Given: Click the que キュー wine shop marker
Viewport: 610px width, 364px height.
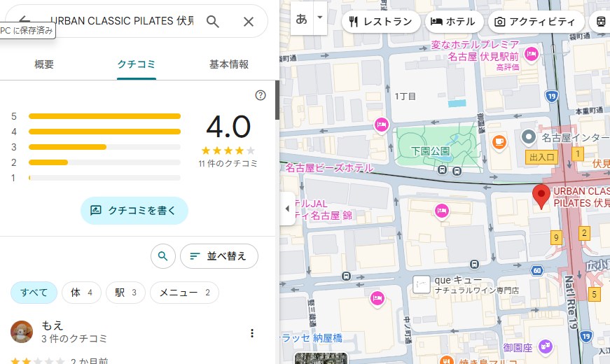Looking at the screenshot, I should [x=422, y=284].
